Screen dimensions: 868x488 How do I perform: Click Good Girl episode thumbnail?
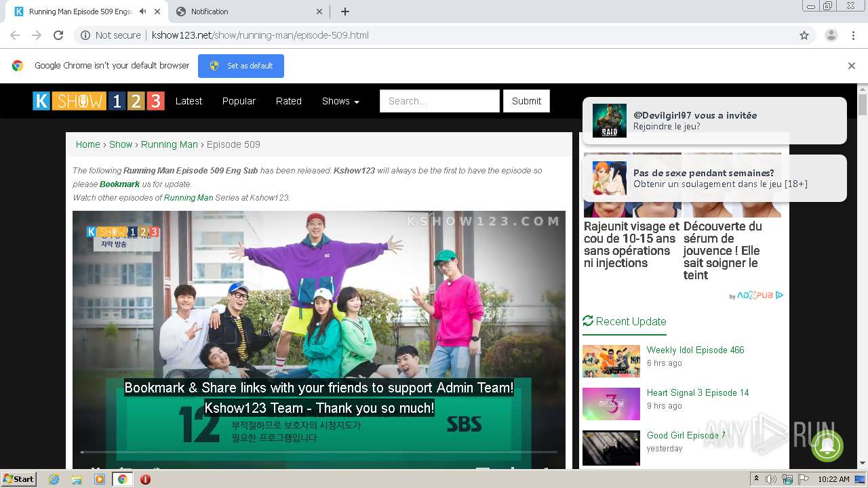(x=611, y=448)
